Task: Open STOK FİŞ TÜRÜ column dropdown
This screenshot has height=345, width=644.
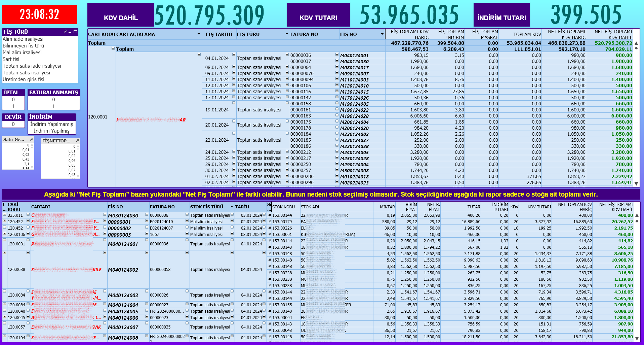Action: click(x=232, y=207)
